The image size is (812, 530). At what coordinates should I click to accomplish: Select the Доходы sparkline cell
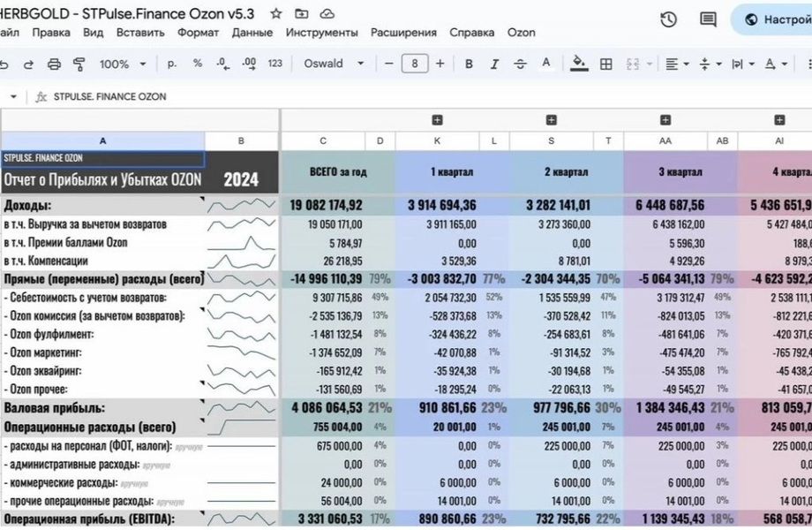[241, 205]
